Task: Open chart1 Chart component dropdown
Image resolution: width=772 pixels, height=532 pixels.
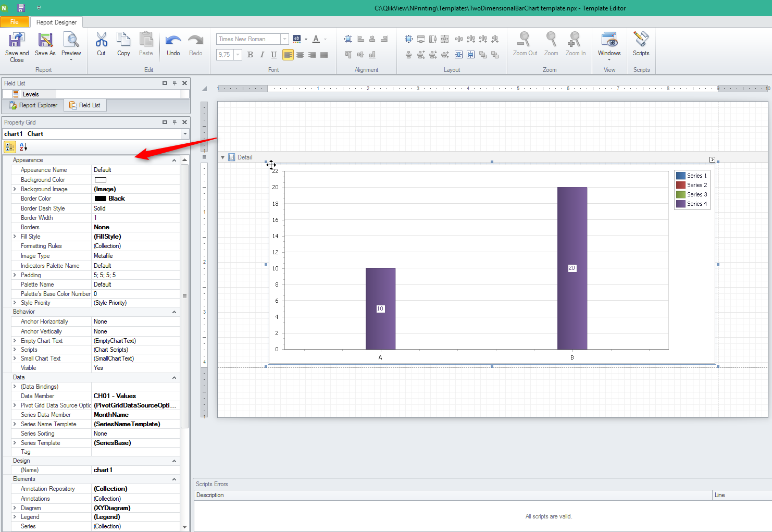Action: pyautogui.click(x=185, y=134)
